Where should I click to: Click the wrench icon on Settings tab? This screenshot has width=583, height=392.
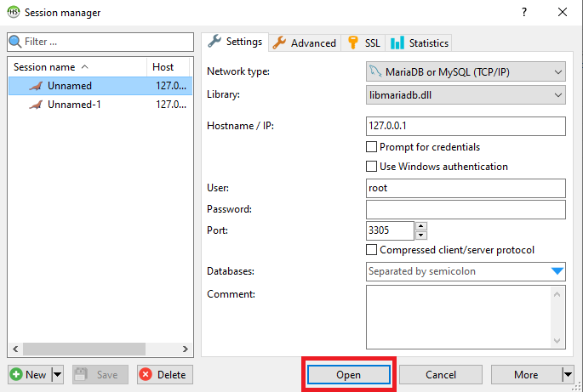click(x=214, y=41)
